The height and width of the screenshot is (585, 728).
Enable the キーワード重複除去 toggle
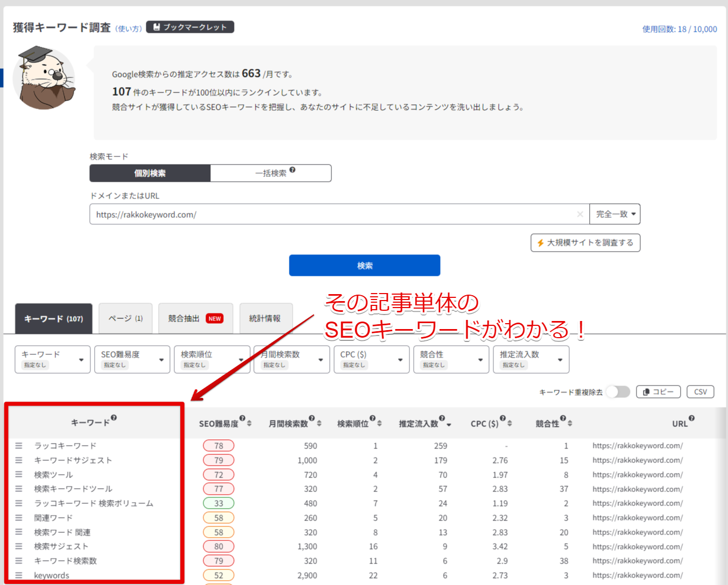tap(618, 391)
